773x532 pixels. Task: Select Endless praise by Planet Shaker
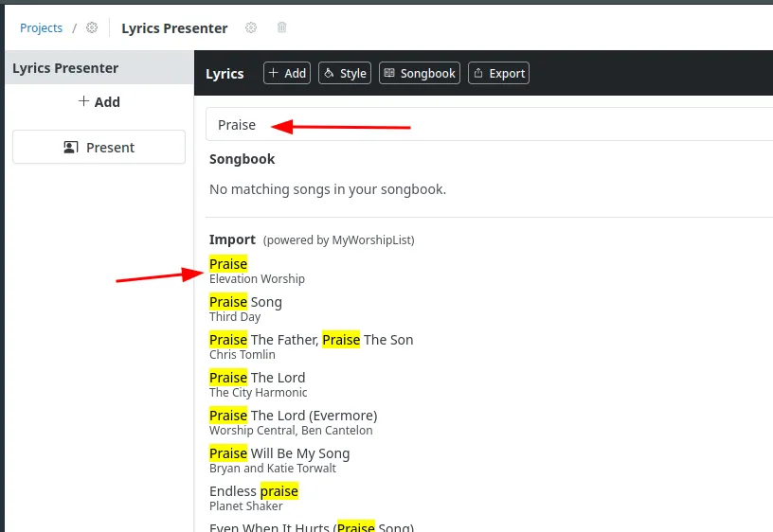click(x=254, y=499)
